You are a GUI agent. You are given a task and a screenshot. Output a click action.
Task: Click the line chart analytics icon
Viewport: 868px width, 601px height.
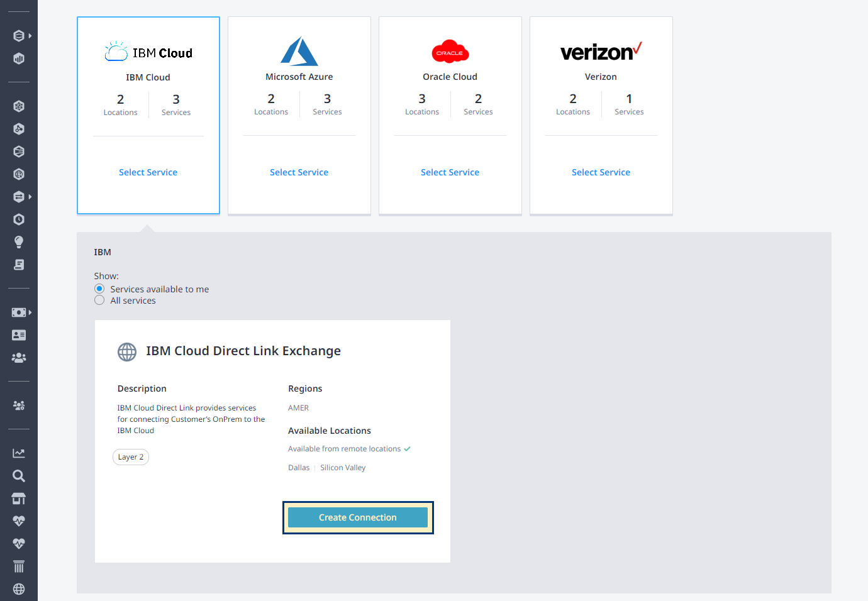point(19,453)
